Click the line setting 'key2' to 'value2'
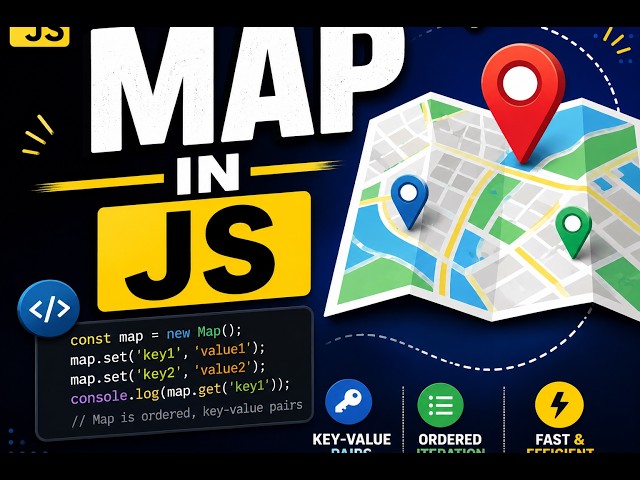Viewport: 640px width, 480px height. pos(168,373)
